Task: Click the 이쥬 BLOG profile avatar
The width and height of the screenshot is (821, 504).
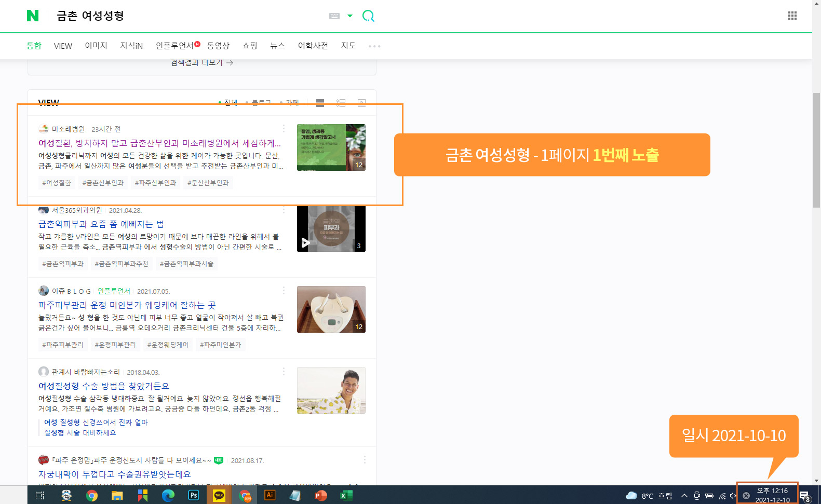Action: (x=44, y=291)
